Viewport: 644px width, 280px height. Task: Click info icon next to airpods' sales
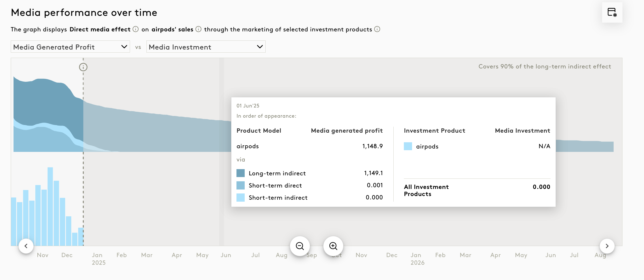coord(199,29)
